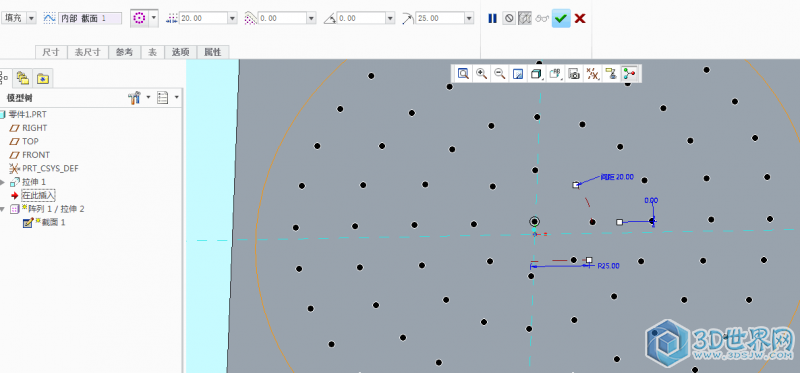Toggle the spin center icon
Screen dimensions: 800x373
[x=629, y=74]
